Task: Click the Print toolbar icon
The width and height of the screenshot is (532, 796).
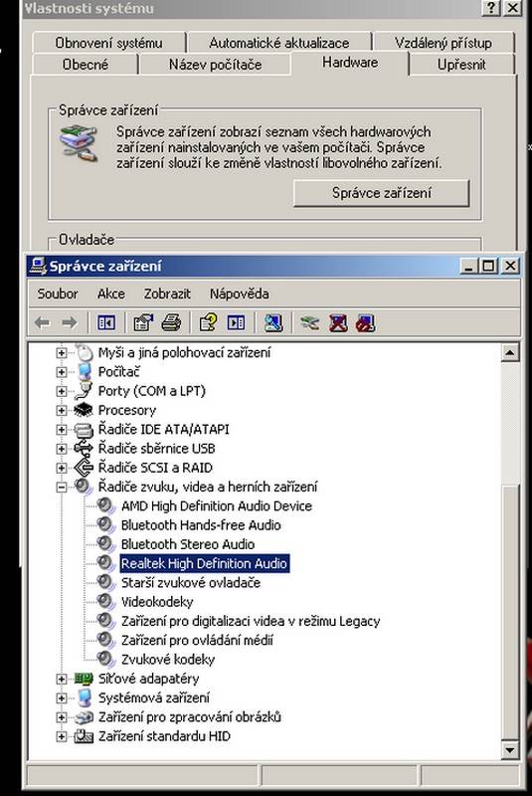Action: point(171,322)
